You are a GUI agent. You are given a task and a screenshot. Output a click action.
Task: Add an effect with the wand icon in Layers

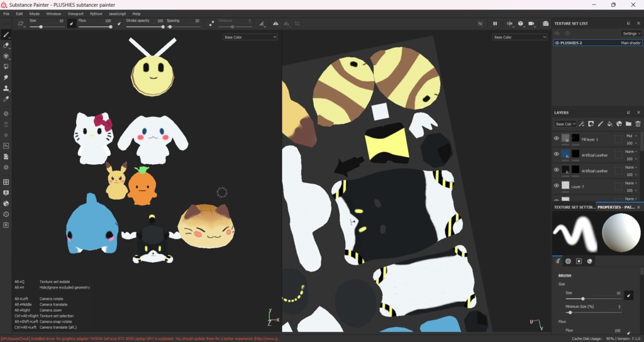582,124
